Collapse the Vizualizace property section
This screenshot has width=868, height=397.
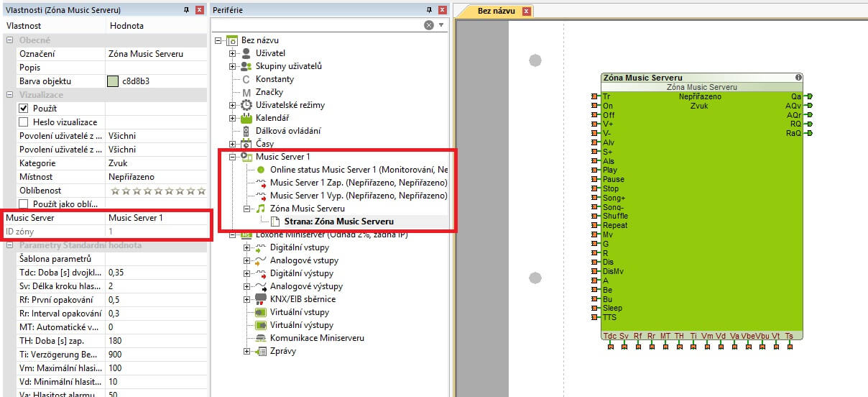10,95
